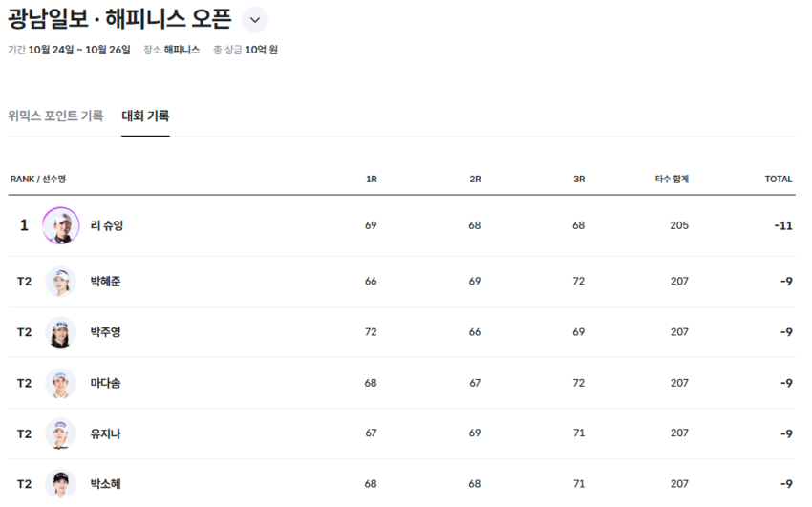Viewport: 812px width, 507px height.
Task: Click 박소혜's profile picture
Action: 61,484
